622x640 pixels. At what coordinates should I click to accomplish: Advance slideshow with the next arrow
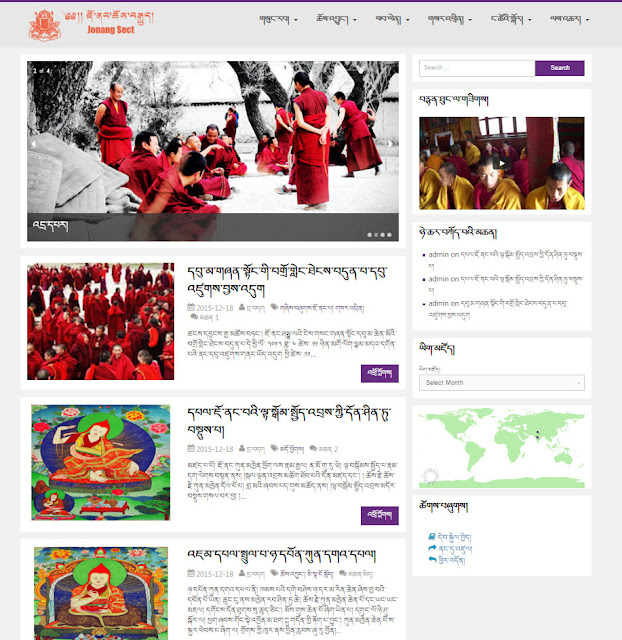(x=391, y=144)
